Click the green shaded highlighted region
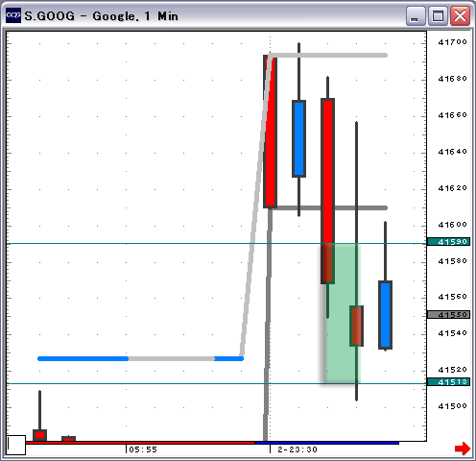Image resolution: width=476 pixels, height=461 pixels. pyautogui.click(x=342, y=313)
